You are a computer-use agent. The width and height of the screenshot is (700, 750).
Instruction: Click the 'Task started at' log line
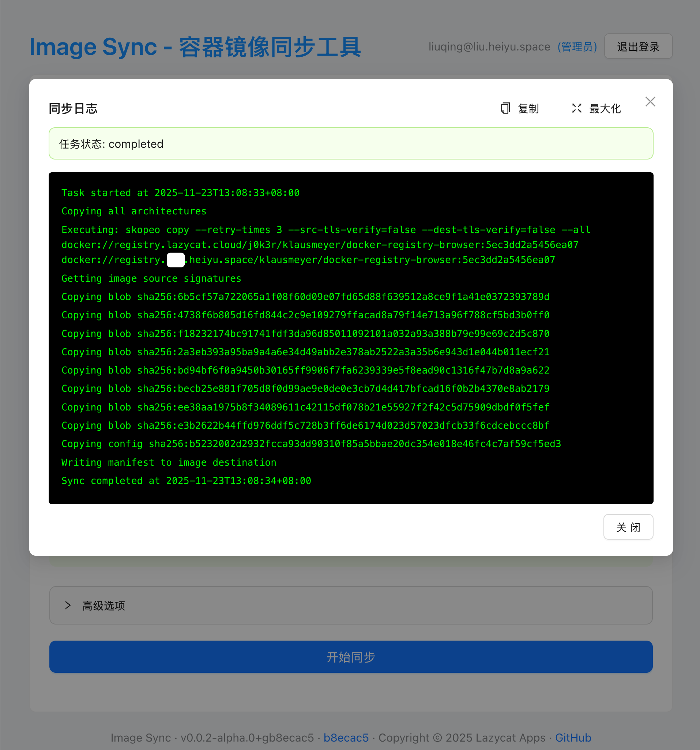(180, 193)
